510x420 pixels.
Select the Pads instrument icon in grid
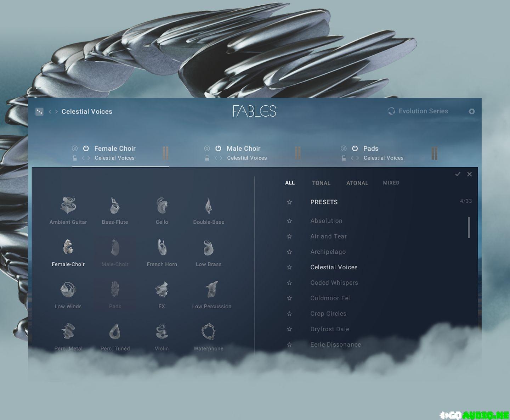pyautogui.click(x=115, y=290)
